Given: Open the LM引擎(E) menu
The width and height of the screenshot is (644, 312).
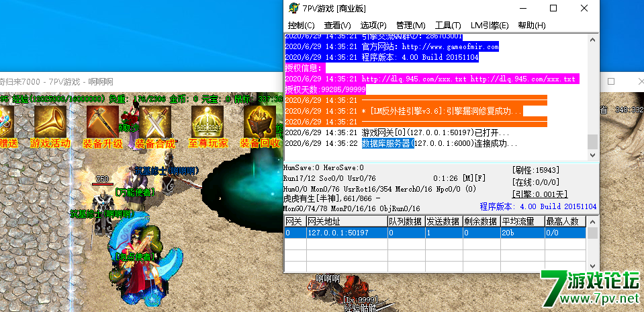Looking at the screenshot, I should pyautogui.click(x=490, y=26).
